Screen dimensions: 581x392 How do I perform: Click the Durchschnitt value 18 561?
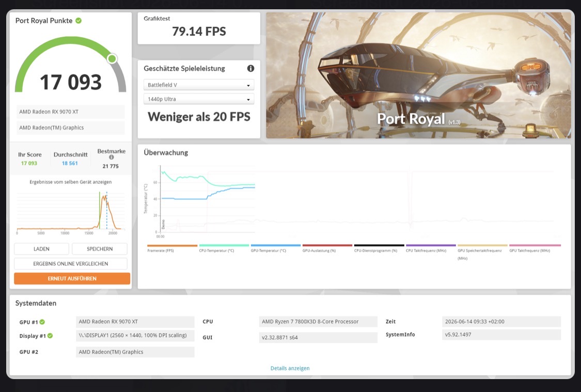click(70, 163)
